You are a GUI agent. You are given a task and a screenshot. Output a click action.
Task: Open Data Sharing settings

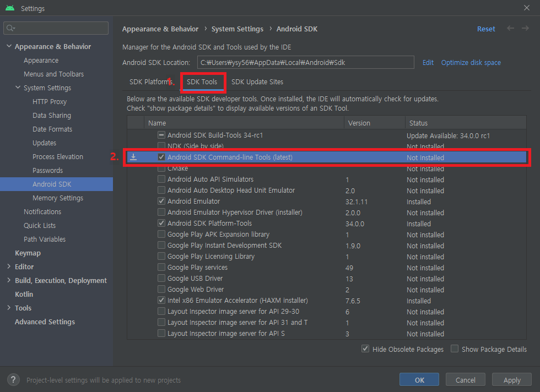coord(52,115)
